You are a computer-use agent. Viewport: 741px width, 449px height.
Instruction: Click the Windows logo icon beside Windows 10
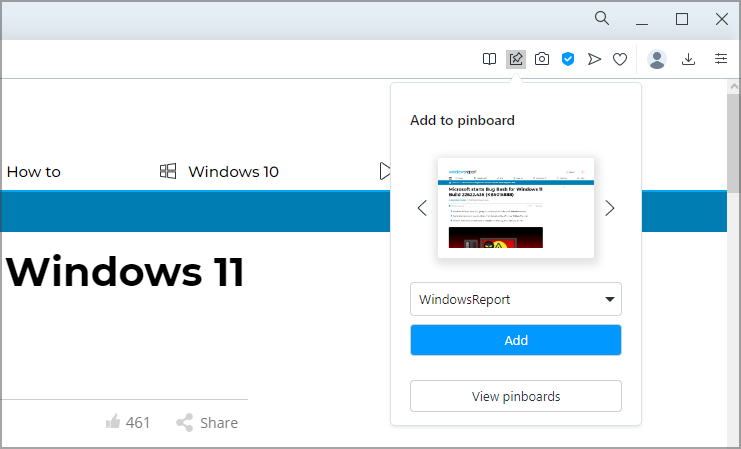[168, 171]
